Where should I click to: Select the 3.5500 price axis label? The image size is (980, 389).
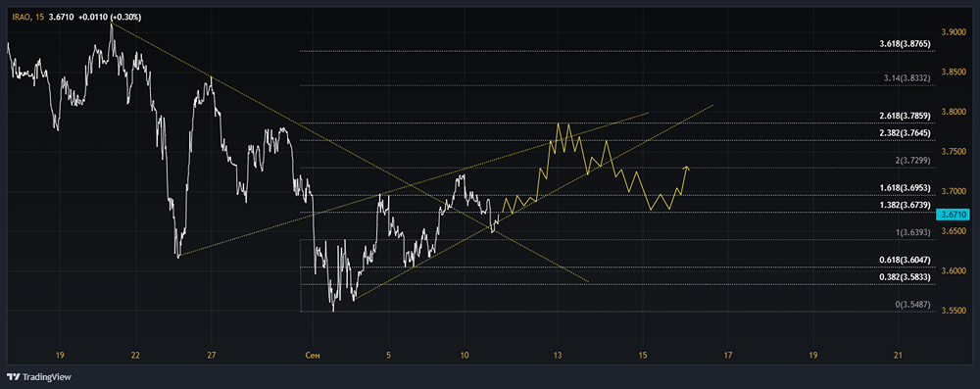[954, 311]
